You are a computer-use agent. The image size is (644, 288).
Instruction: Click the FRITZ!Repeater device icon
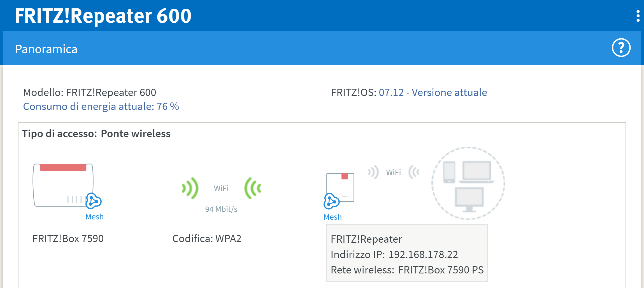[x=340, y=187]
